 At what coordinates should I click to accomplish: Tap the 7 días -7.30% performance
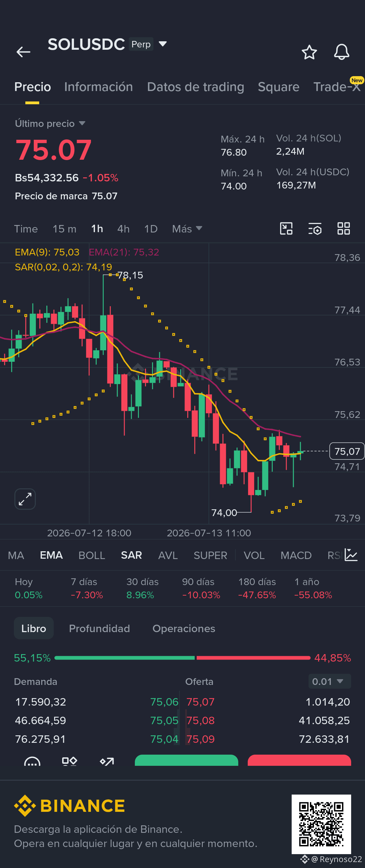(x=87, y=588)
